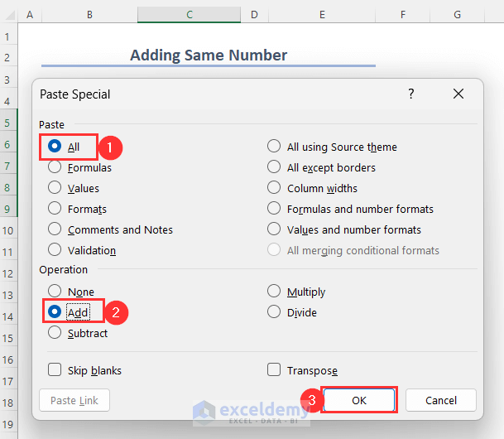504x439 pixels.
Task: Close the Paste Special dialog
Action: (458, 94)
